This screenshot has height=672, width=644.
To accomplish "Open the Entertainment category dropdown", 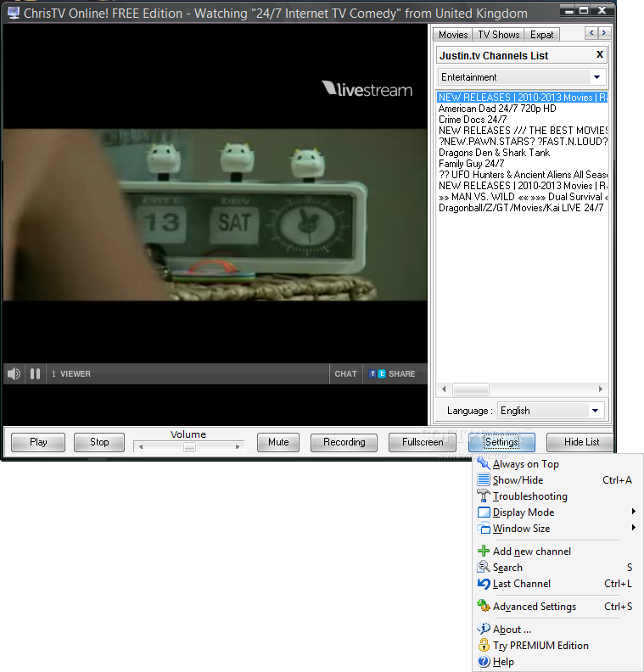I will 596,77.
